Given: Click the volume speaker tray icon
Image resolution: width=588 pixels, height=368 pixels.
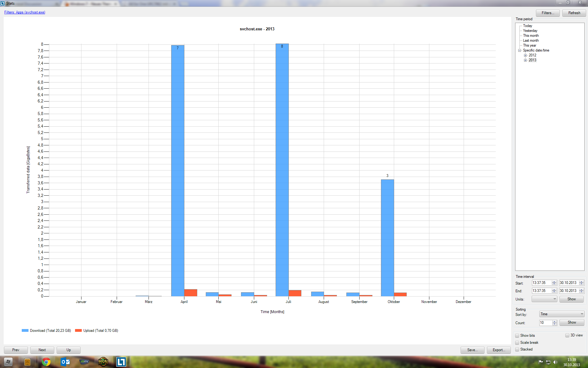Looking at the screenshot, I should pos(556,362).
